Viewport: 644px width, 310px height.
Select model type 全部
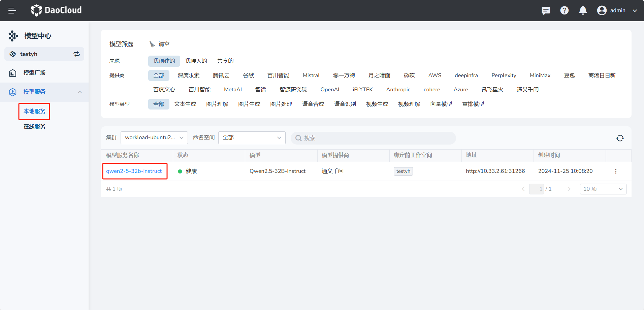click(x=159, y=104)
